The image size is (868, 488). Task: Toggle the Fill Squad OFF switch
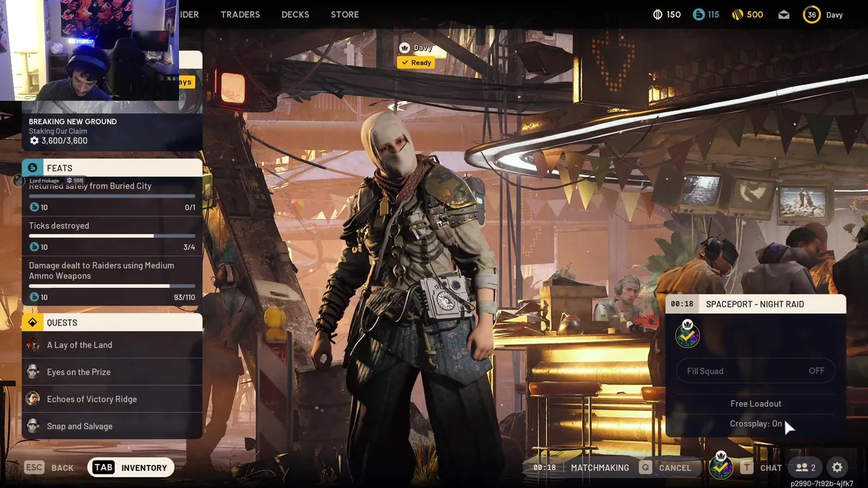(x=755, y=371)
